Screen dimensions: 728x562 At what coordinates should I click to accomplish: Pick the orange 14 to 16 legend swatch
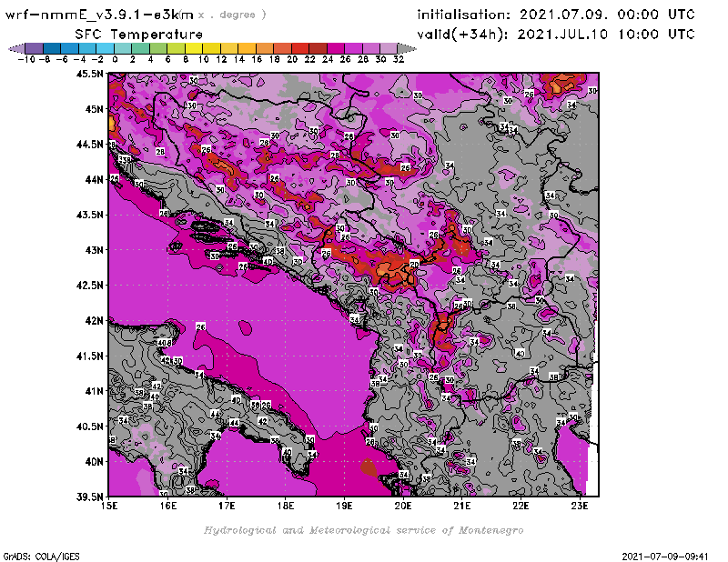(x=247, y=48)
